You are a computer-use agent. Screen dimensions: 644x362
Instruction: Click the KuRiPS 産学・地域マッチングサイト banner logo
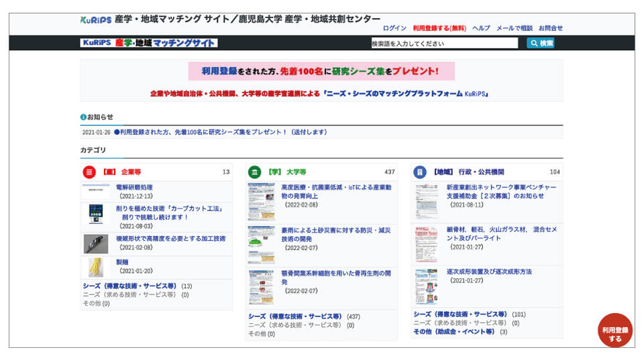pyautogui.click(x=149, y=43)
